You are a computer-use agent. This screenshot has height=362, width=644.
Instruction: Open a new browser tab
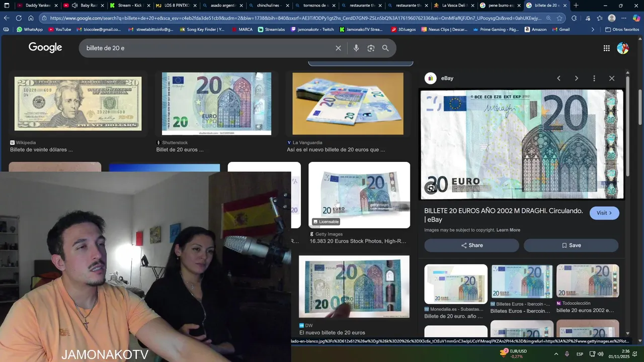click(576, 6)
